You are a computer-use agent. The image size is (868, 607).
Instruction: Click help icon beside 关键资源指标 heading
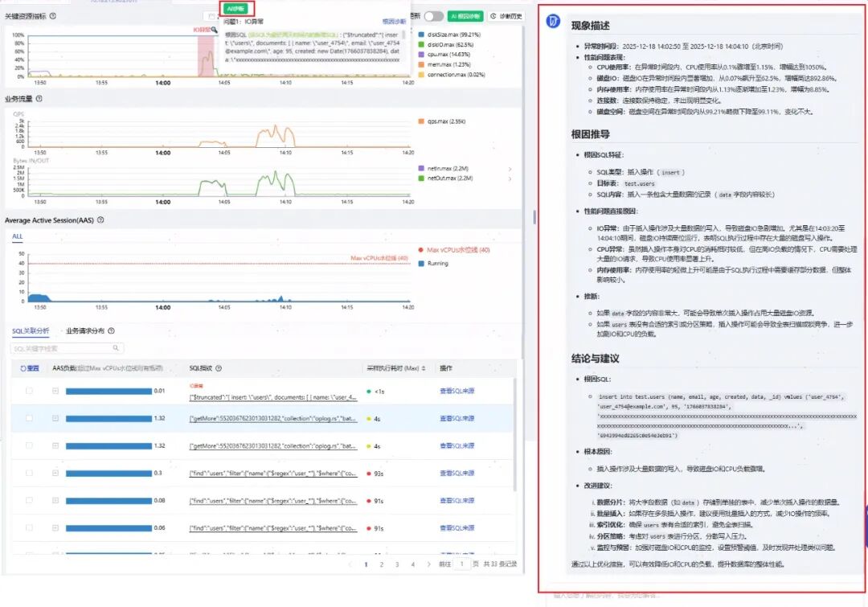52,16
